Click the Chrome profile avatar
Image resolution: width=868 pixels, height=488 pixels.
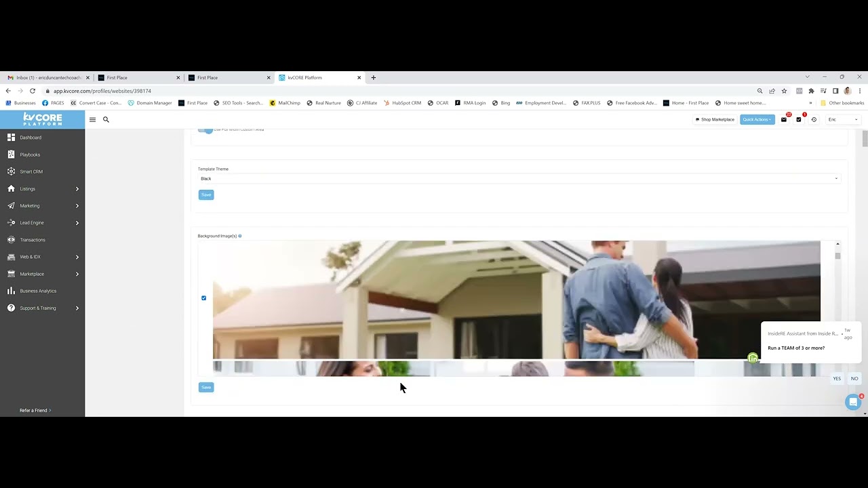[x=848, y=91]
